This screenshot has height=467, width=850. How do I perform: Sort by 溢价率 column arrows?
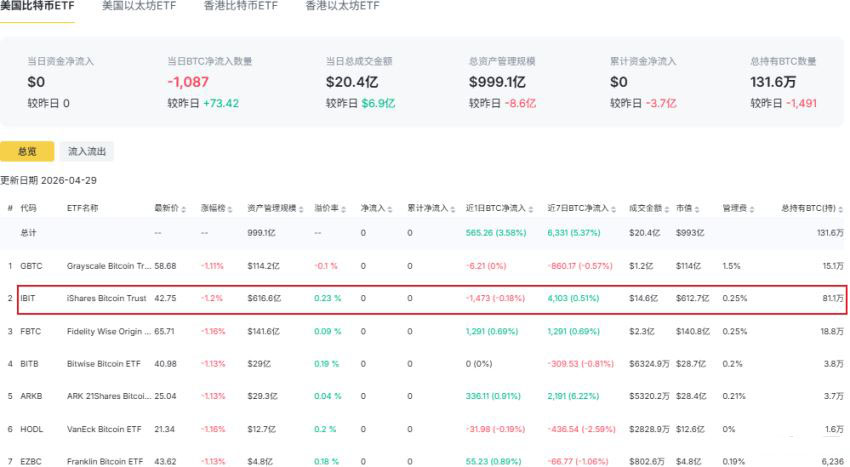(344, 209)
